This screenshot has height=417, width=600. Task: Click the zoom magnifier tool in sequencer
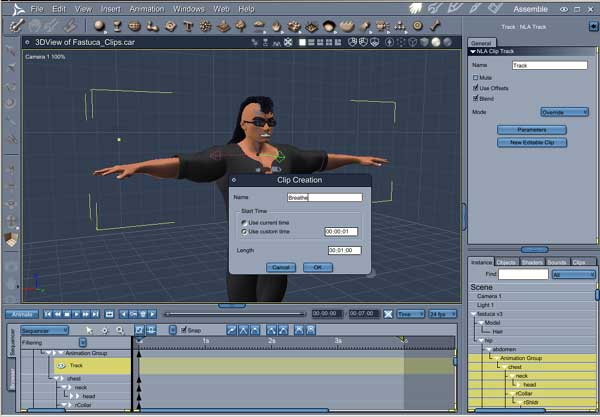[x=120, y=330]
